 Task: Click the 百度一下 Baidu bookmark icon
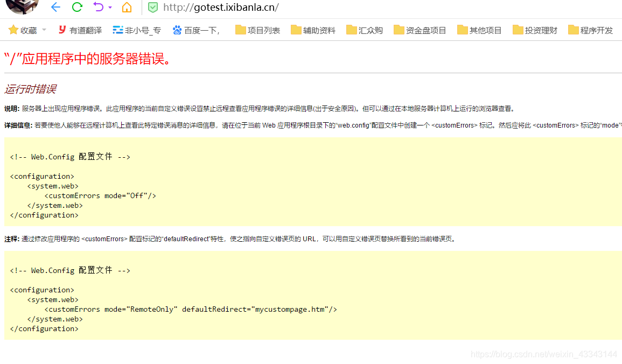tap(177, 30)
